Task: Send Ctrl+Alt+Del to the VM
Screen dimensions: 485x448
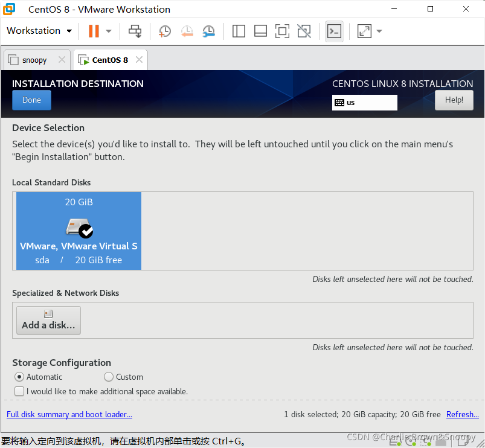Action: point(135,31)
